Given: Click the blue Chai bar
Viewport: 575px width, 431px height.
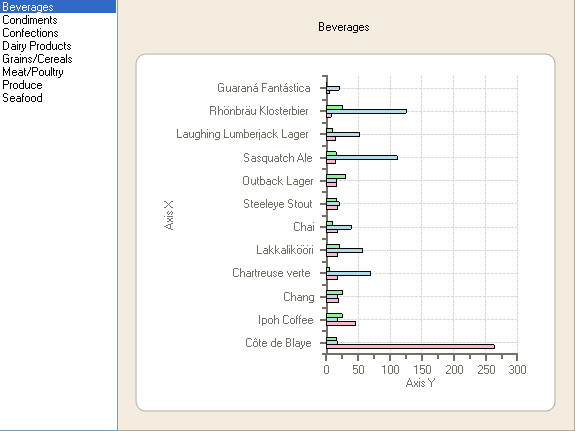Looking at the screenshot, I should pos(339,227).
